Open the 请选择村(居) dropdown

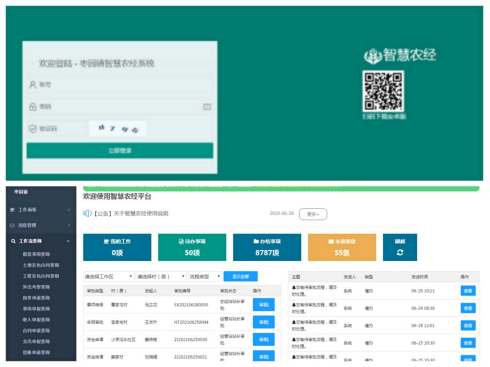tap(161, 277)
